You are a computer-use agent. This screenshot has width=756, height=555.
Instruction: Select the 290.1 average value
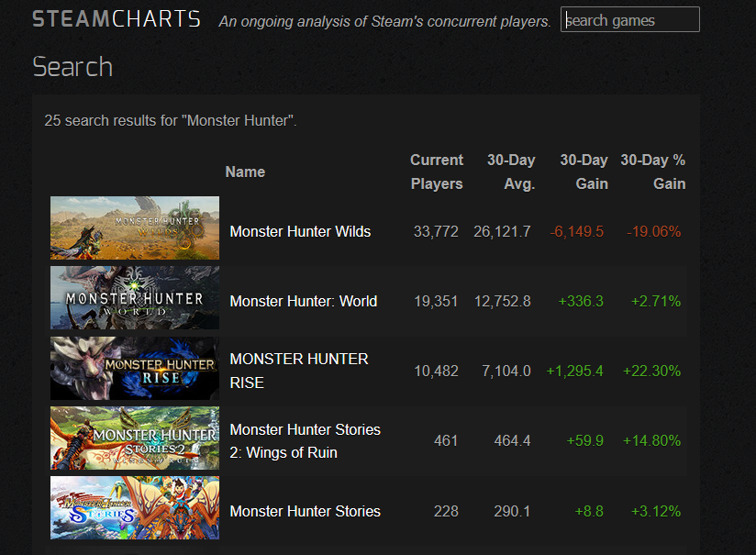(512, 511)
